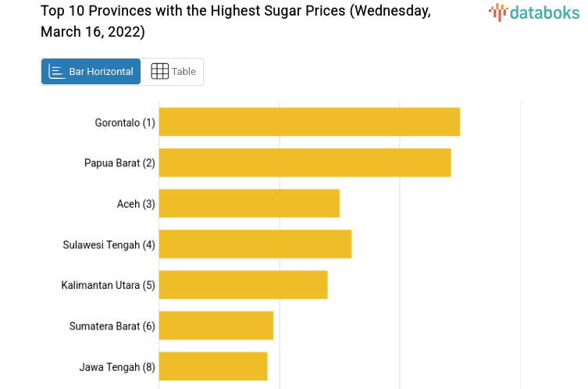Switch to Table view
This screenshot has width=588, height=389.
173,72
